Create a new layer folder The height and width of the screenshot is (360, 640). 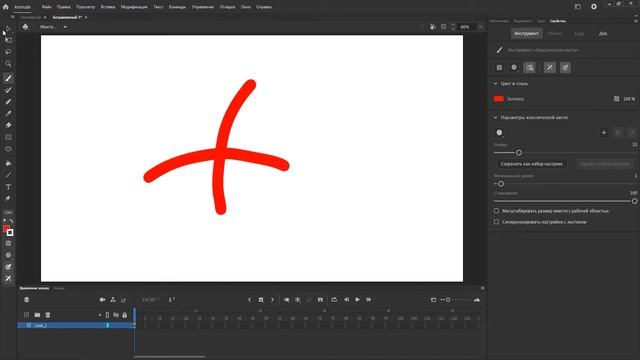37,315
